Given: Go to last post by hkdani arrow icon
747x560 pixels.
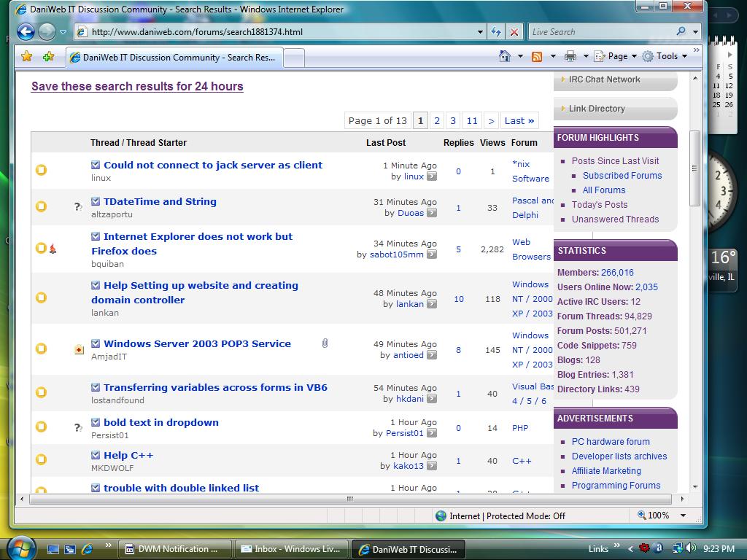Looking at the screenshot, I should 432,399.
